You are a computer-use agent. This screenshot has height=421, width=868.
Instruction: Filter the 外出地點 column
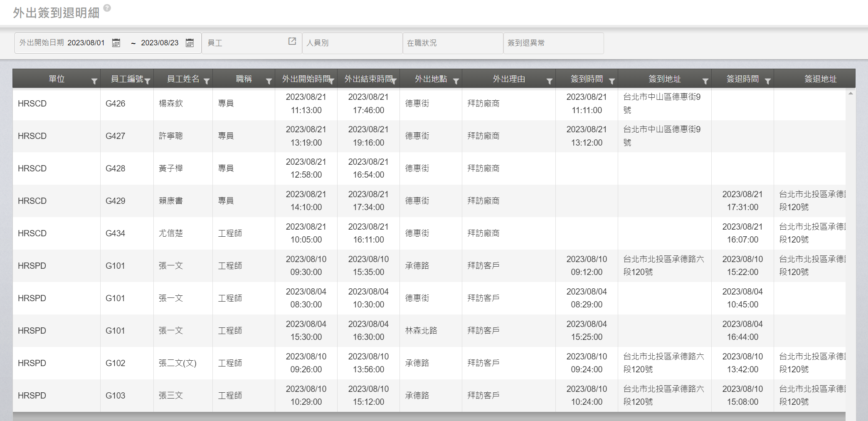point(456,81)
